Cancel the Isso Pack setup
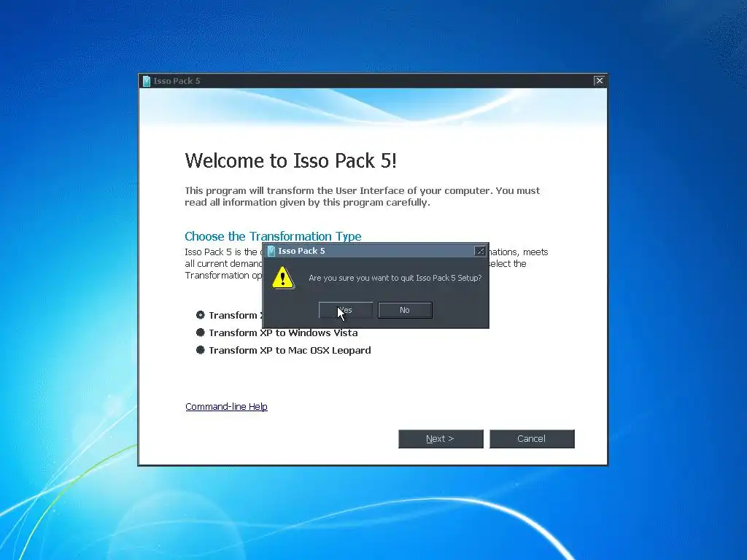The width and height of the screenshot is (747, 560). click(x=532, y=438)
